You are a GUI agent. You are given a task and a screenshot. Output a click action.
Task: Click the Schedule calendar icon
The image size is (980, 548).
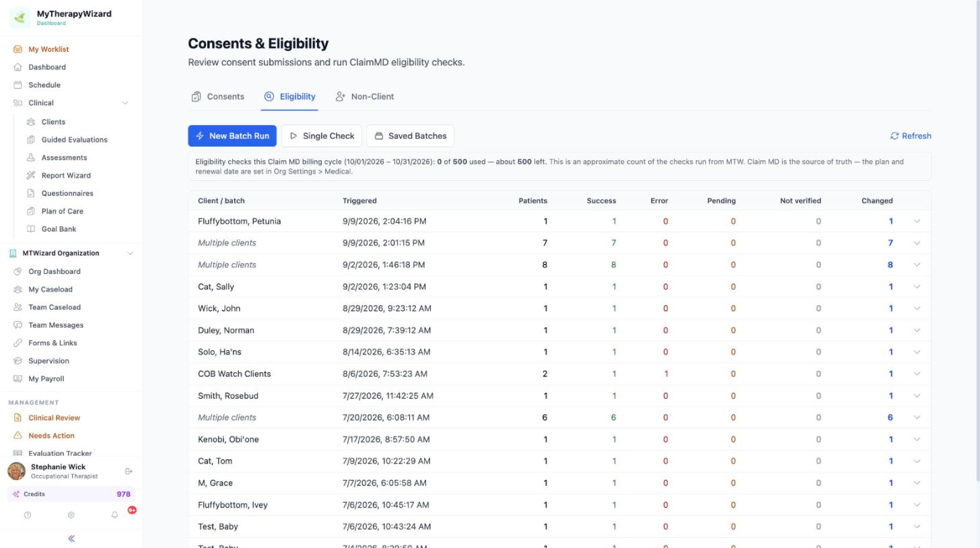pyautogui.click(x=17, y=85)
